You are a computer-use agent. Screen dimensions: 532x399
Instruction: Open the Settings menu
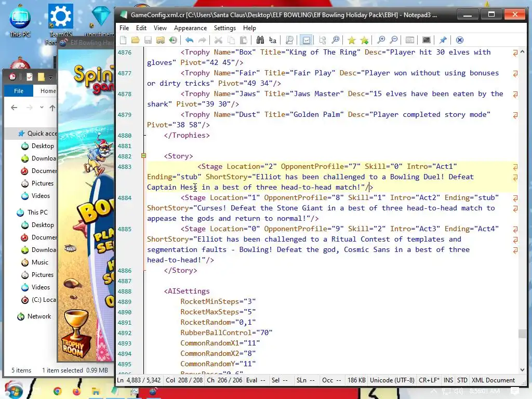pos(224,28)
